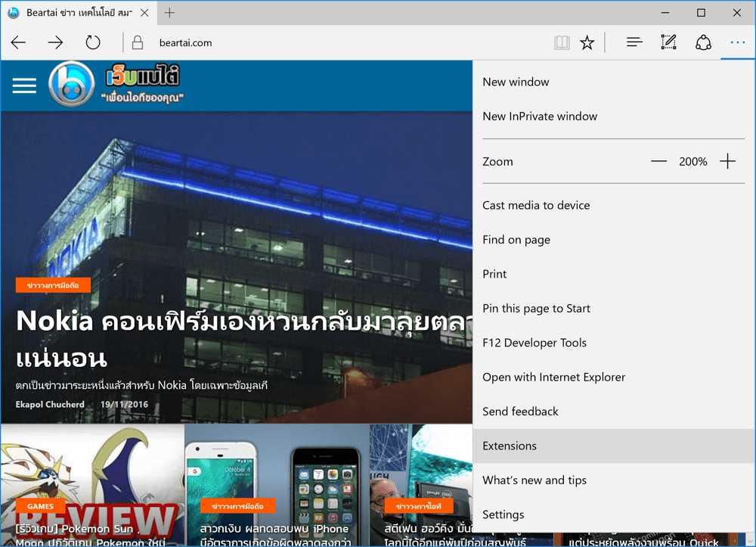Select Open with Internet Explorer
The height and width of the screenshot is (547, 756).
(613, 378)
